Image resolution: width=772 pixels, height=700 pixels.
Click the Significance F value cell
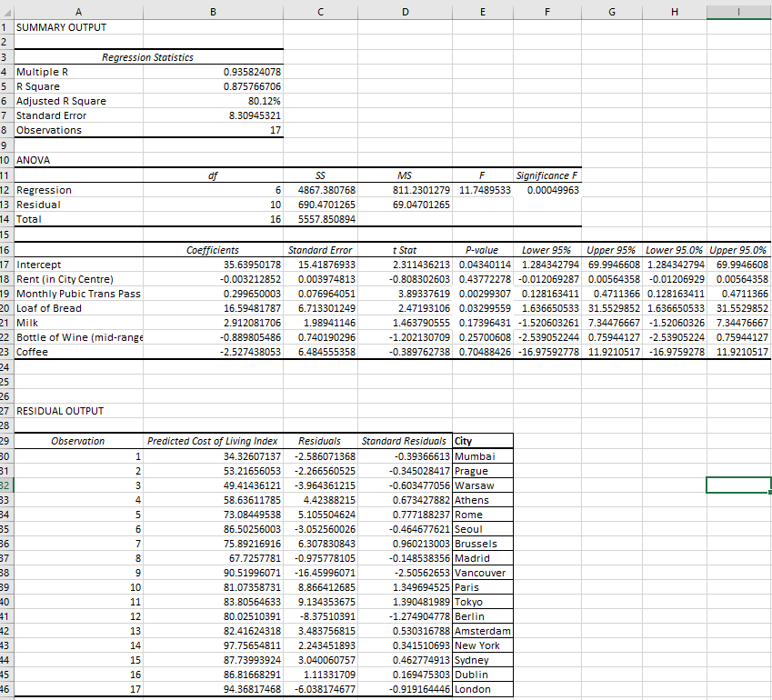click(546, 189)
